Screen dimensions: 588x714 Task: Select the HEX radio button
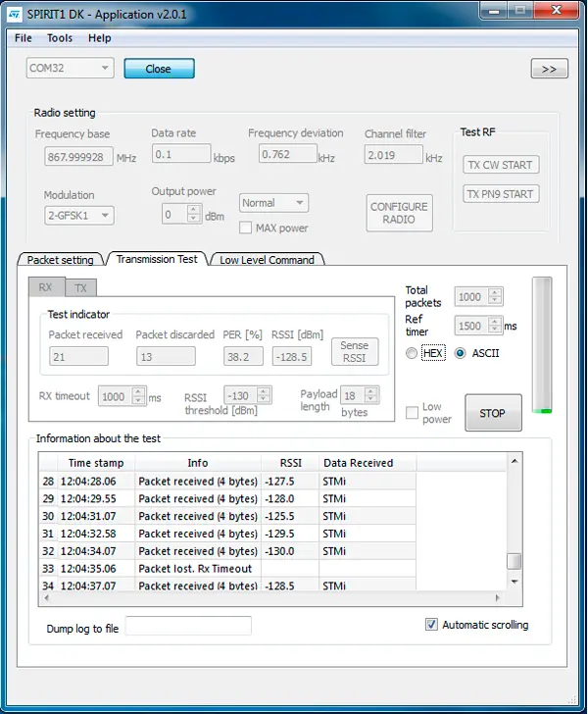(413, 353)
